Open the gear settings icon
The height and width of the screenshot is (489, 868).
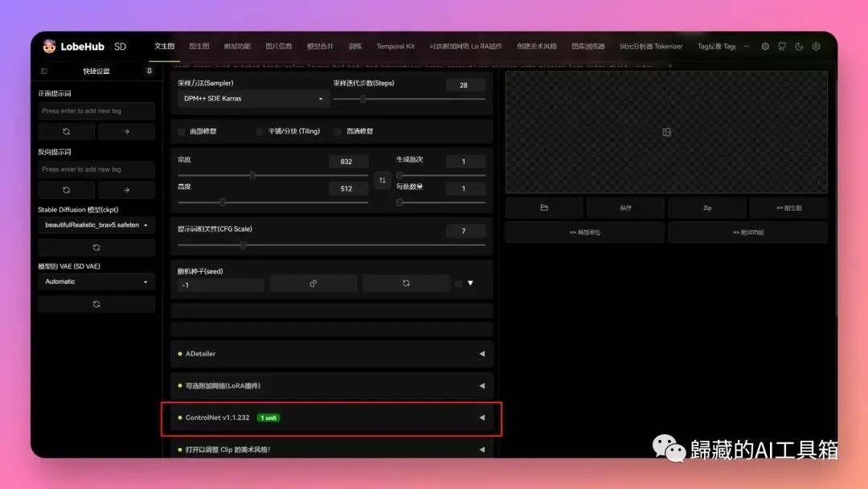point(816,47)
